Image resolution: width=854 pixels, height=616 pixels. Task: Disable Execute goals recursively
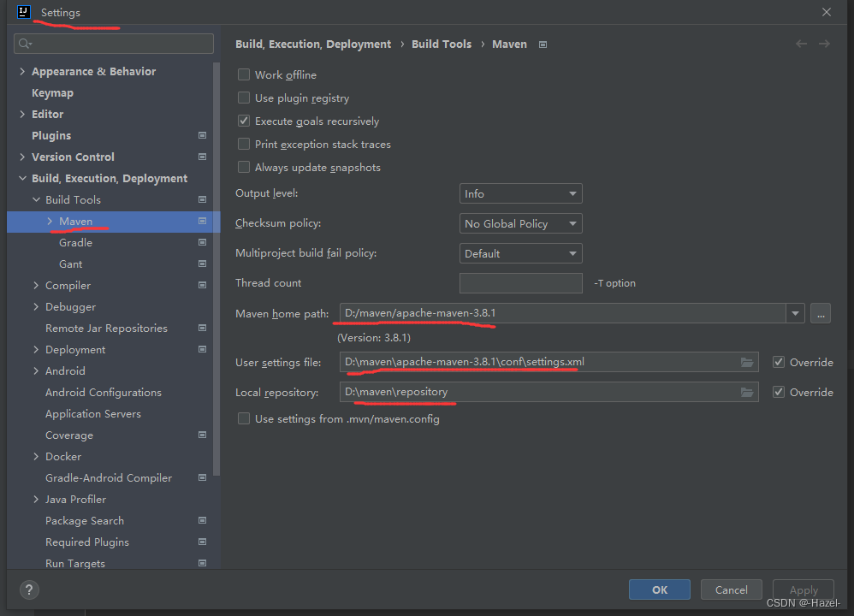[x=244, y=121]
